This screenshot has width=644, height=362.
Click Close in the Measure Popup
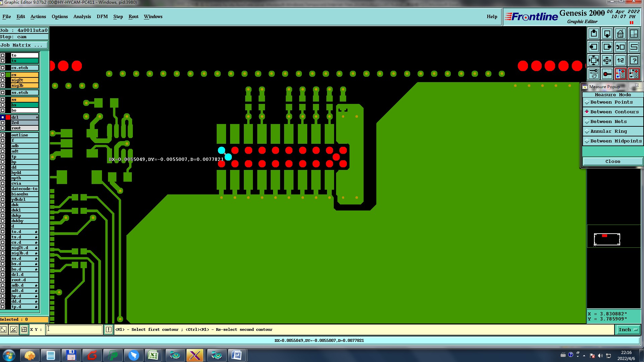click(612, 162)
